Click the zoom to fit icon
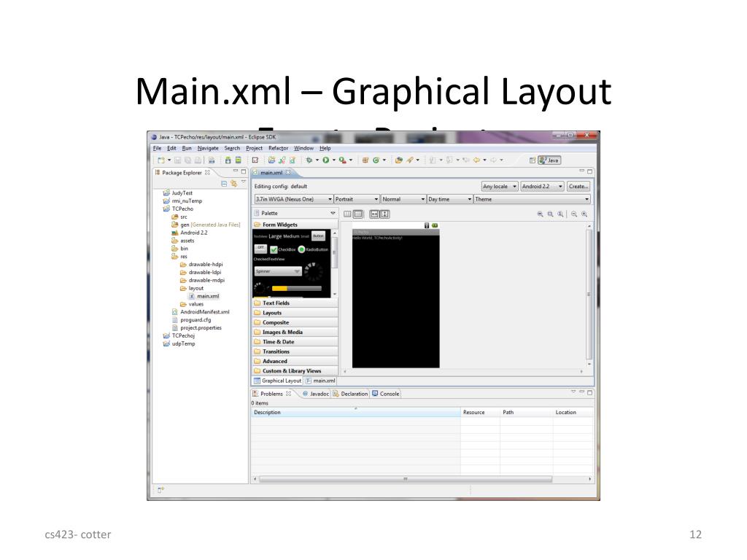The width and height of the screenshot is (747, 560). click(550, 214)
